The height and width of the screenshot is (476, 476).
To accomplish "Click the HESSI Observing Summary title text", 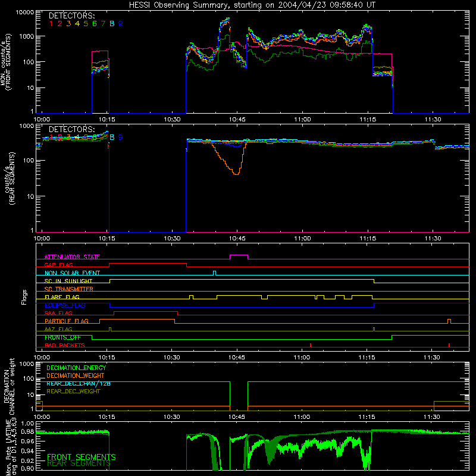I will pyautogui.click(x=252, y=5).
